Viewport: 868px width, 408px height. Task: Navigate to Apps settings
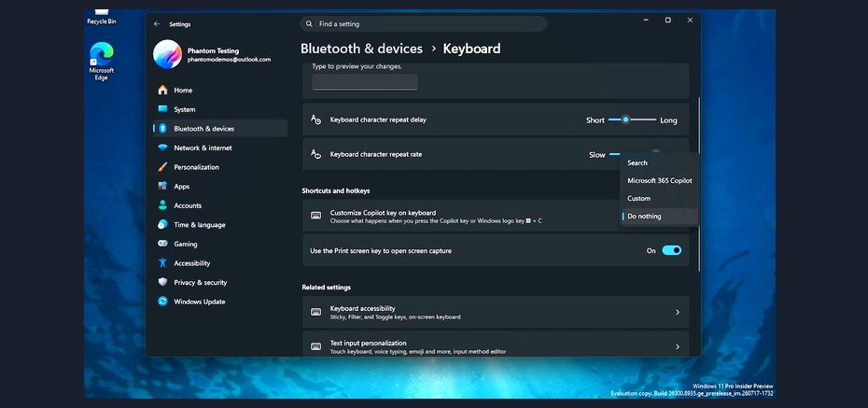pyautogui.click(x=220, y=187)
